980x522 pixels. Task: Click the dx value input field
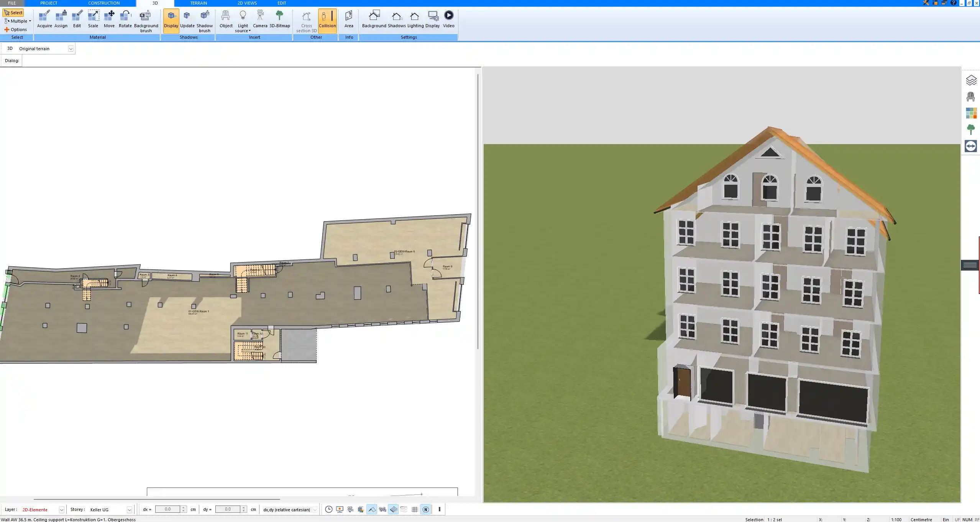point(168,509)
